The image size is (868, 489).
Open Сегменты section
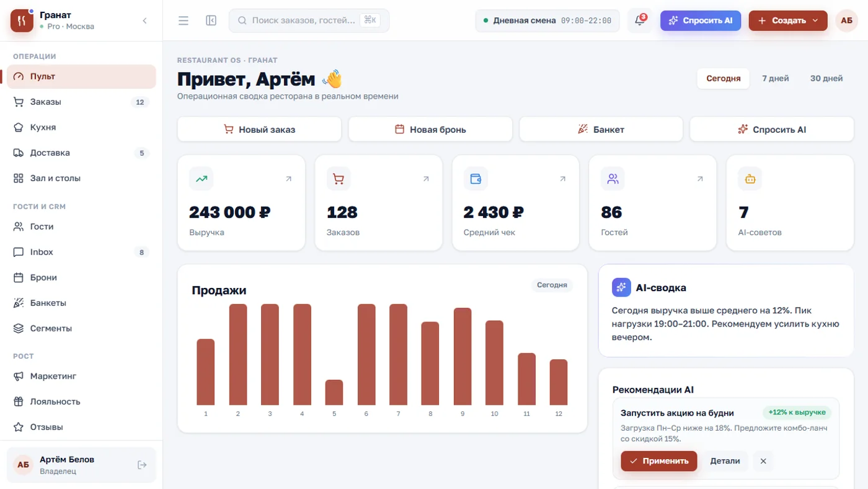coord(81,328)
